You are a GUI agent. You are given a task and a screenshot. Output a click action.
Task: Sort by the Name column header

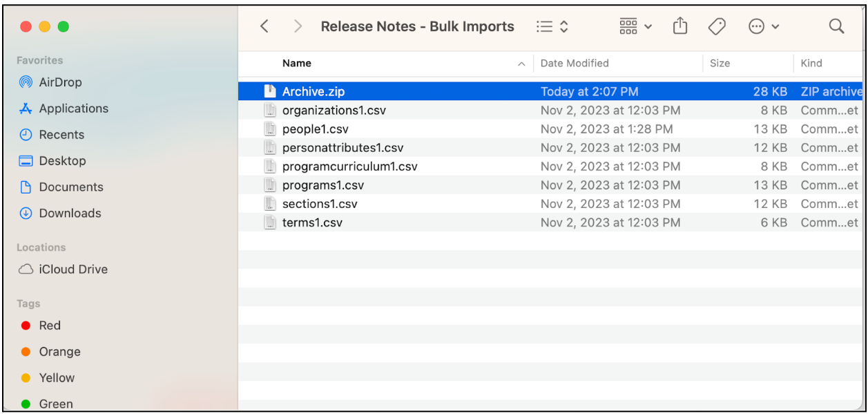point(297,63)
